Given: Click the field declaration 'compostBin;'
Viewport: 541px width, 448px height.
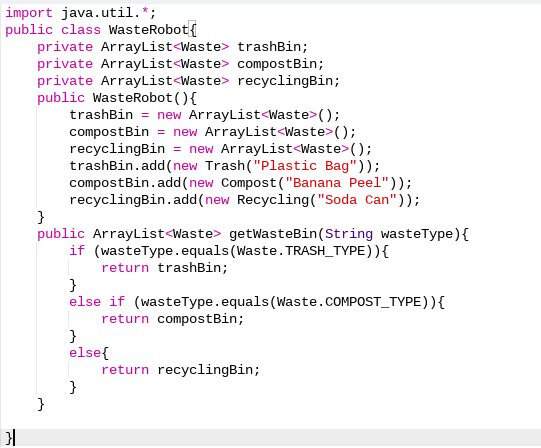Looking at the screenshot, I should (x=281, y=64).
